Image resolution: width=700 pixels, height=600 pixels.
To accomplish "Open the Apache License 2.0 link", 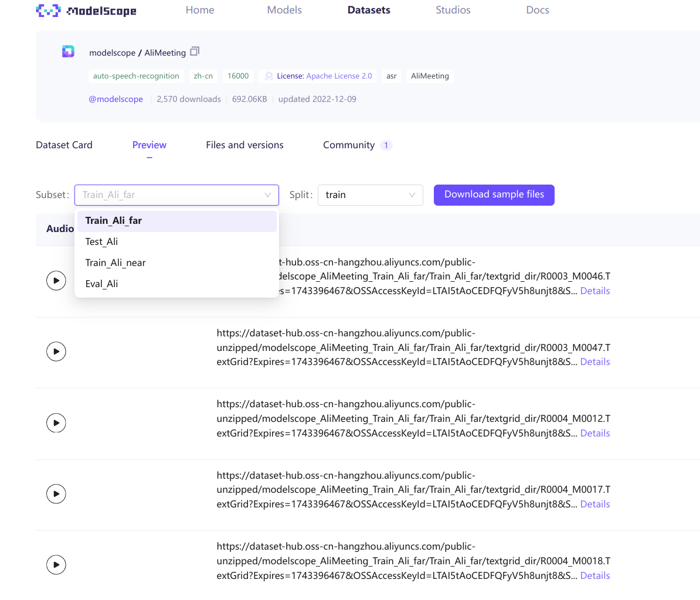I will pos(339,76).
